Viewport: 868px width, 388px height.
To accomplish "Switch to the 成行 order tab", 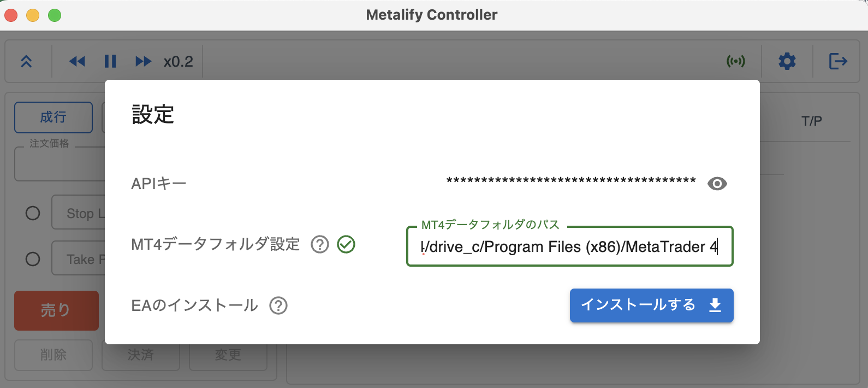I will 52,117.
